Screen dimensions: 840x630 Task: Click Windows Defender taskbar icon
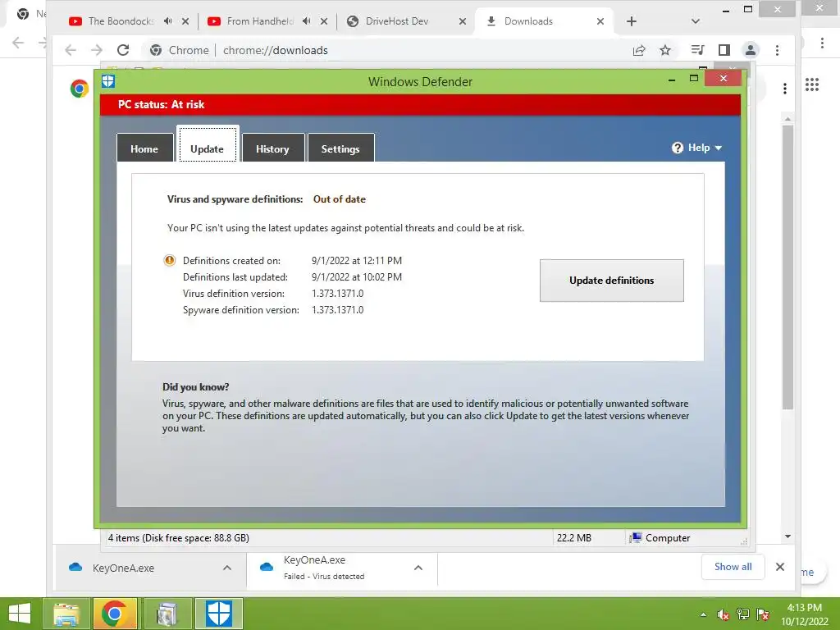coord(218,614)
